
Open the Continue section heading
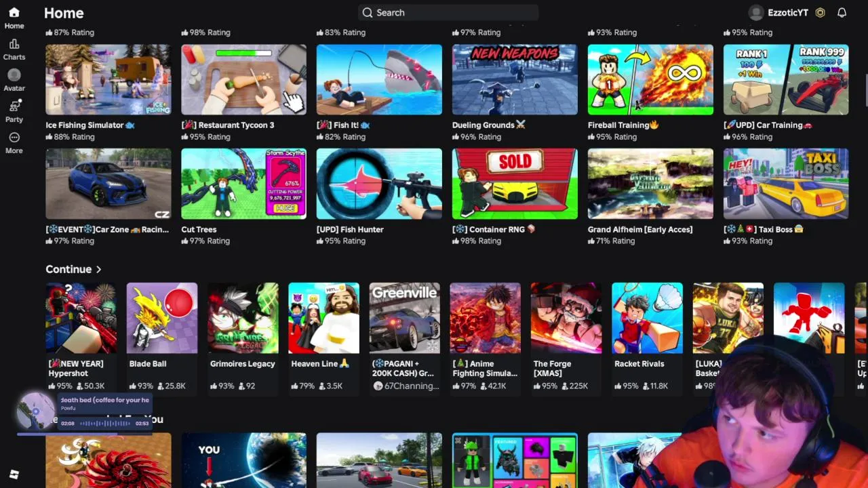click(x=68, y=270)
